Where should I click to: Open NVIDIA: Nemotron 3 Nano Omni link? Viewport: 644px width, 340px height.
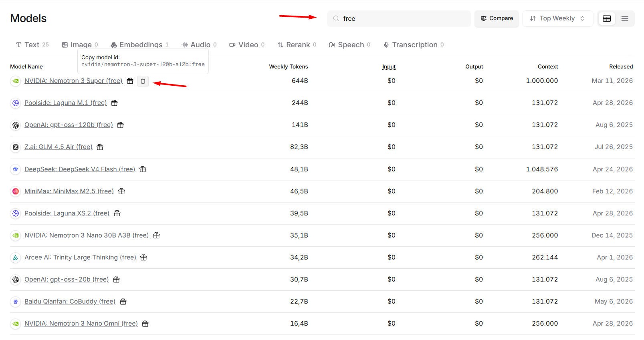(81, 324)
